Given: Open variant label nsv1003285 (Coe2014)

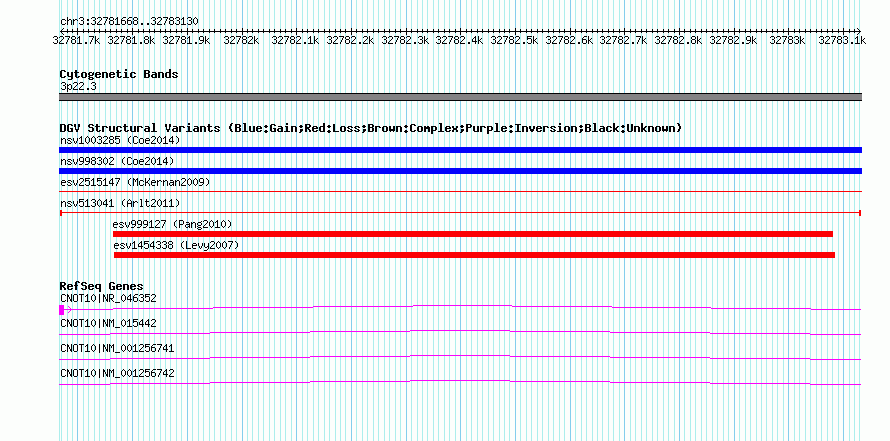Looking at the screenshot, I should click(x=120, y=140).
